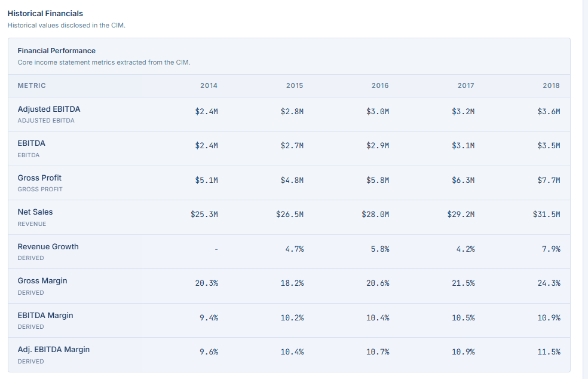Click Gross Margin 2018 value 24.3%

pos(549,283)
